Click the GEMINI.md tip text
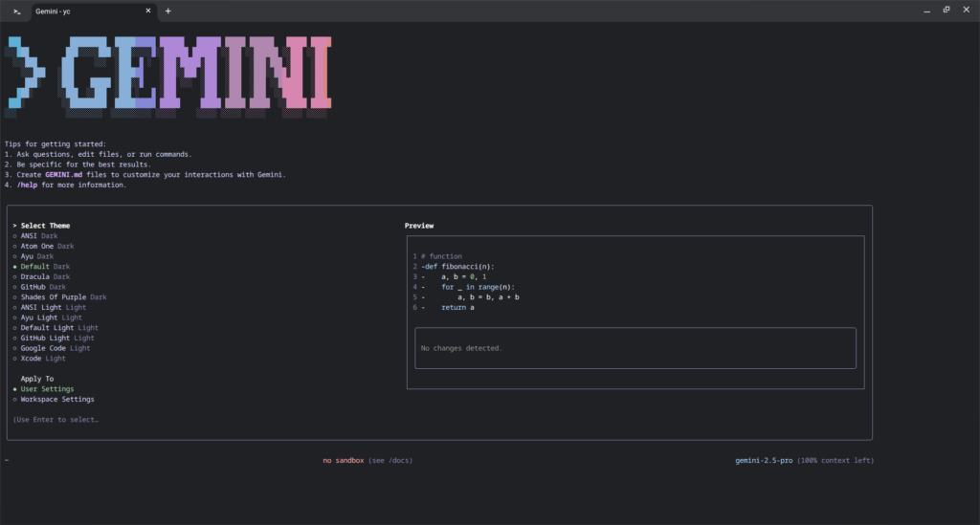The width and height of the screenshot is (980, 525). (x=64, y=175)
